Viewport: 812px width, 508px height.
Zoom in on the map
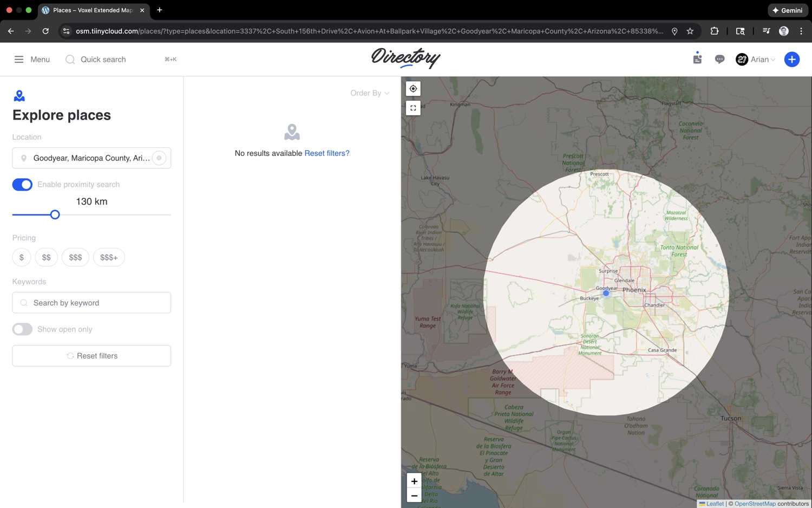[414, 481]
